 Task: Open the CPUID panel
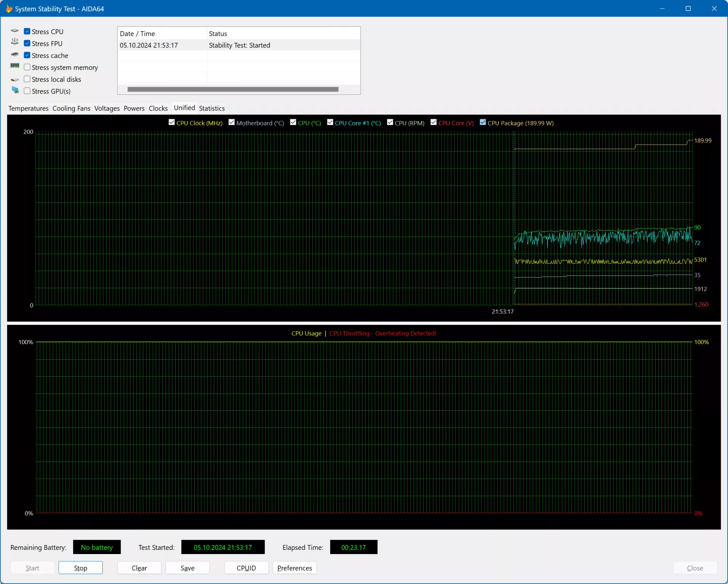(246, 568)
